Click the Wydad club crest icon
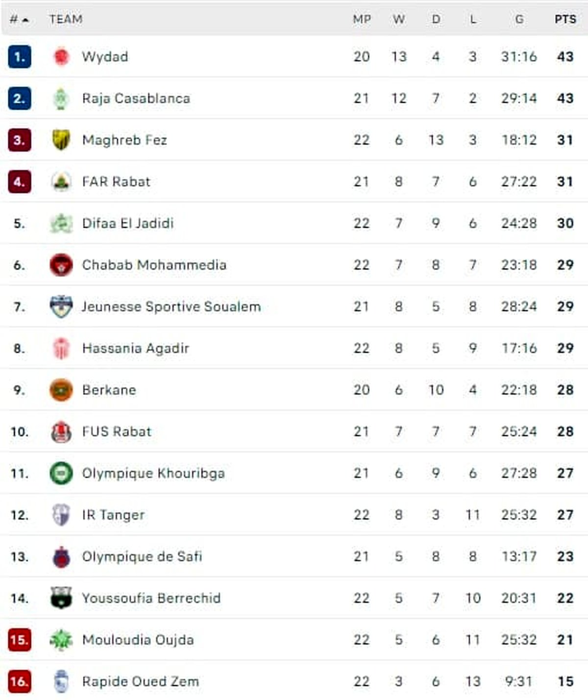 coord(61,57)
